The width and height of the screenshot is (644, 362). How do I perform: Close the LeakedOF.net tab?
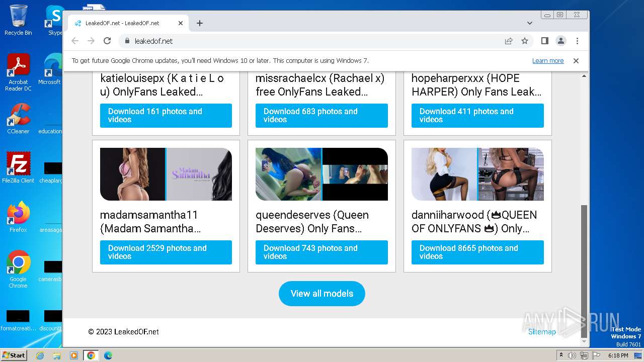(181, 23)
